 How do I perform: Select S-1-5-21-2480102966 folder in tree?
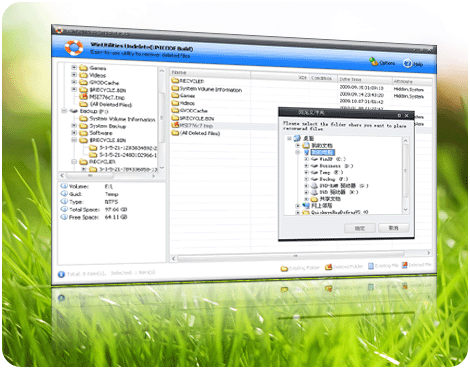[x=128, y=155]
